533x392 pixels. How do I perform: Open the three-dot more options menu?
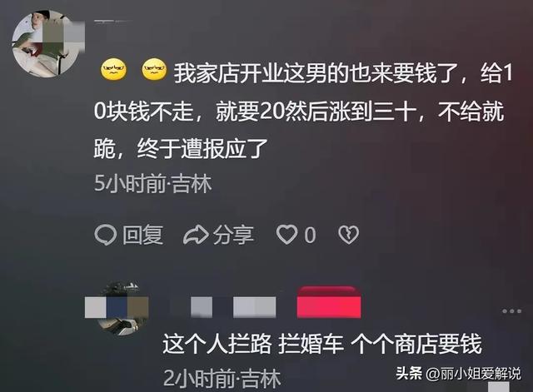pos(511,310)
